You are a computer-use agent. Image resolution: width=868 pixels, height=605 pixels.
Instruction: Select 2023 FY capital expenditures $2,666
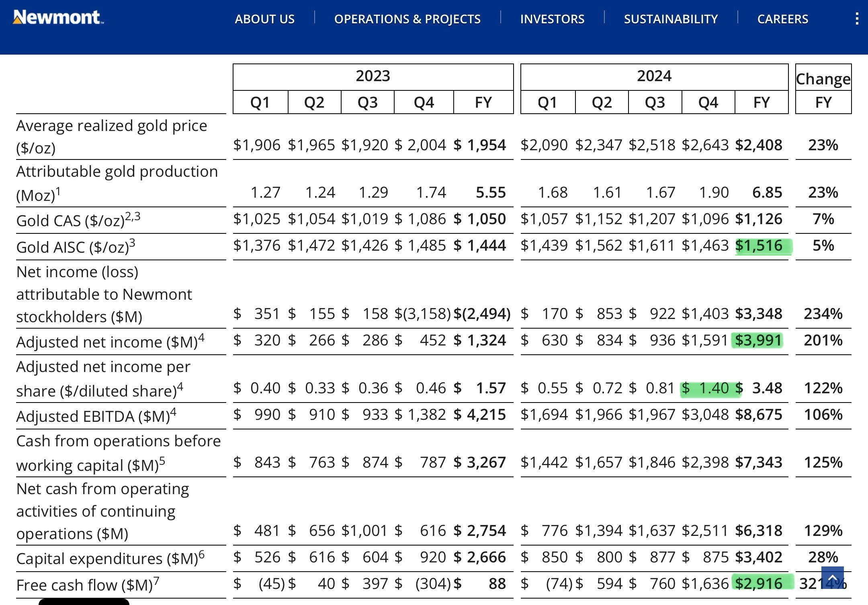pyautogui.click(x=480, y=558)
